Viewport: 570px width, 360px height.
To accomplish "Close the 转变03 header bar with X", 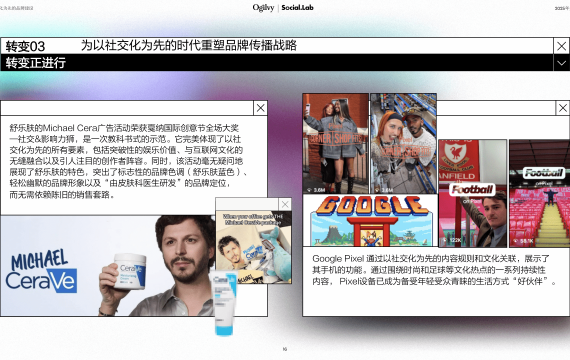I will [561, 46].
